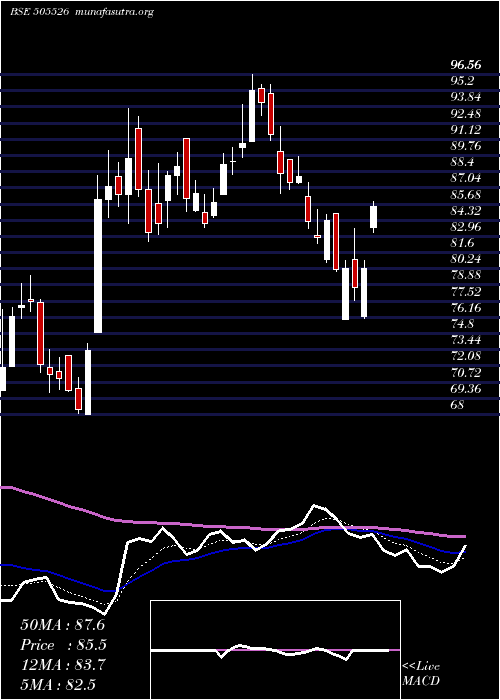Select the 95.2 price axis label
The width and height of the screenshot is (500, 700).
coord(462,81)
